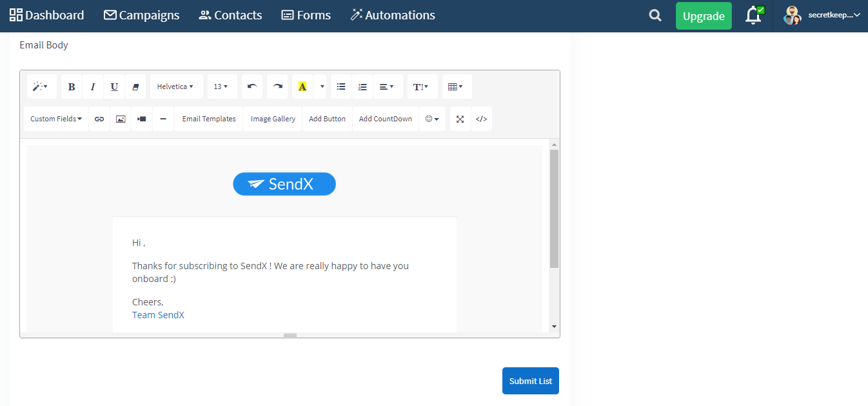
Task: Toggle fullscreen editor mode
Action: click(x=460, y=119)
